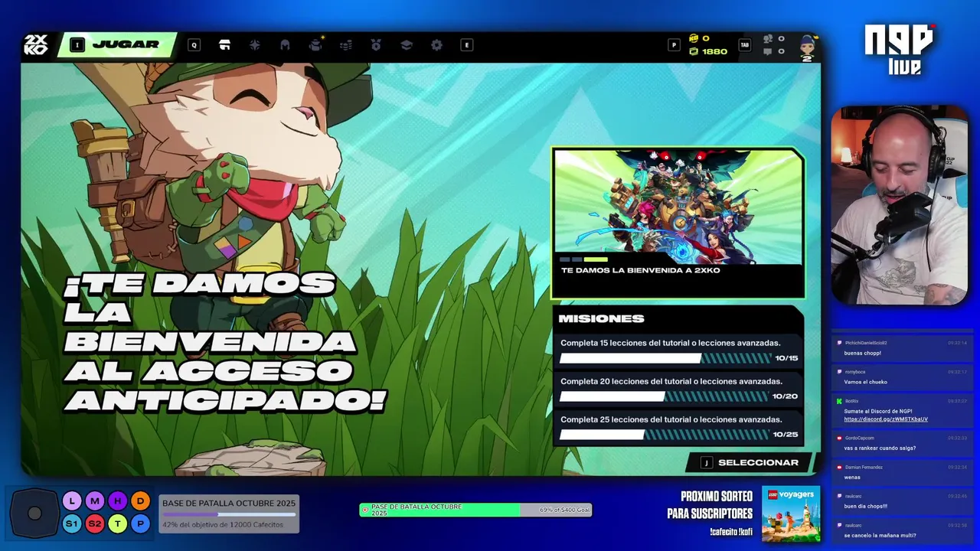This screenshot has height=551, width=980.
Task: Click the green T input button
Action: (x=117, y=524)
